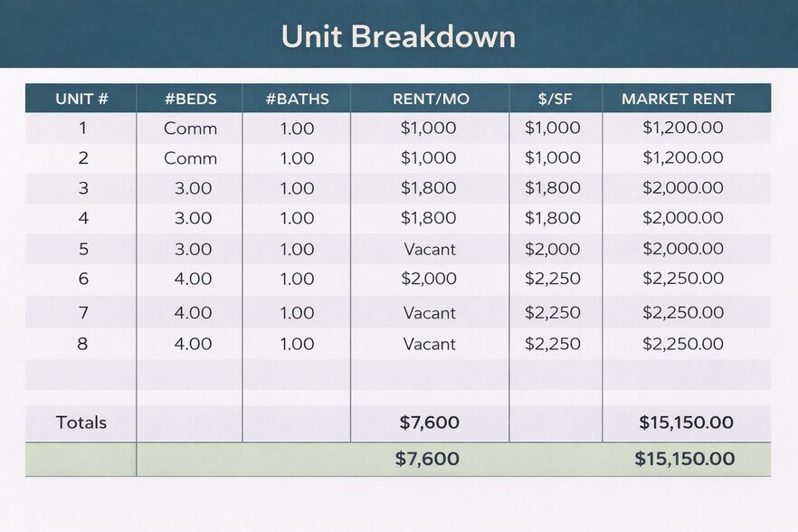
Task: Select the Totals row label
Action: pos(81,423)
